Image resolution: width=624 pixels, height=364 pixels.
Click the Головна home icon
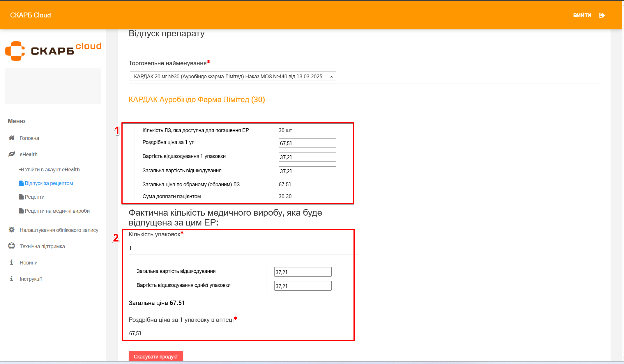pyautogui.click(x=11, y=138)
